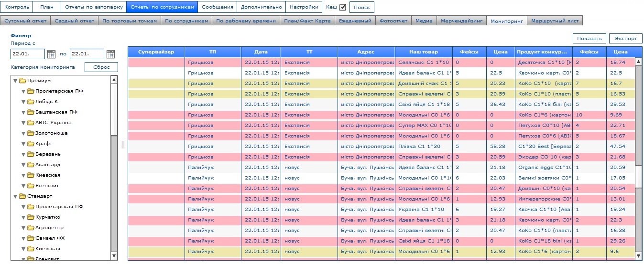The image size is (644, 264).
Task: Switch to Маршрутный лист tab
Action: [555, 21]
